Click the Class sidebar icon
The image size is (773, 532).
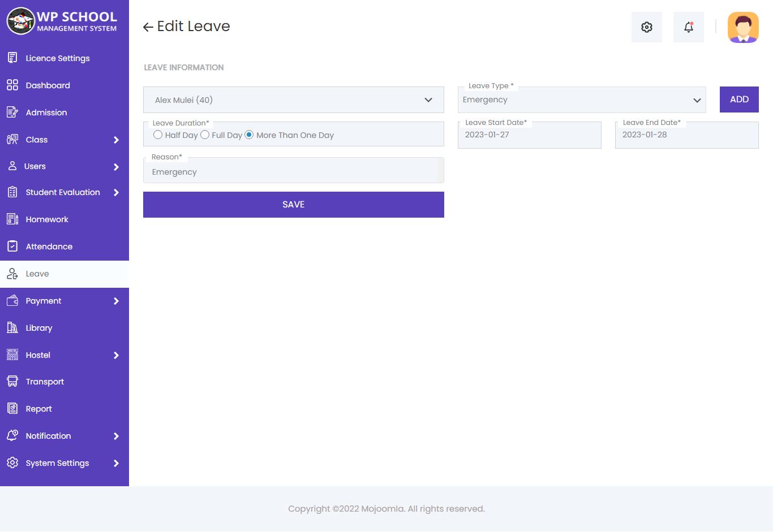pos(12,139)
